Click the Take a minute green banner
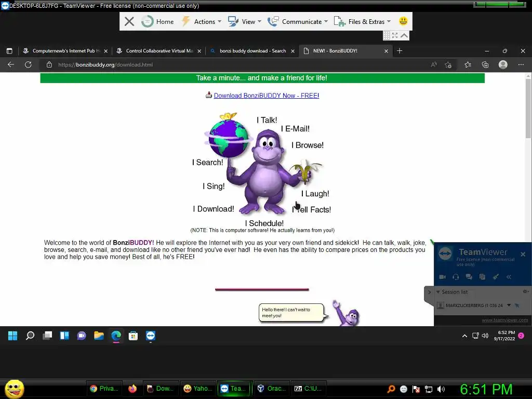 (262, 78)
